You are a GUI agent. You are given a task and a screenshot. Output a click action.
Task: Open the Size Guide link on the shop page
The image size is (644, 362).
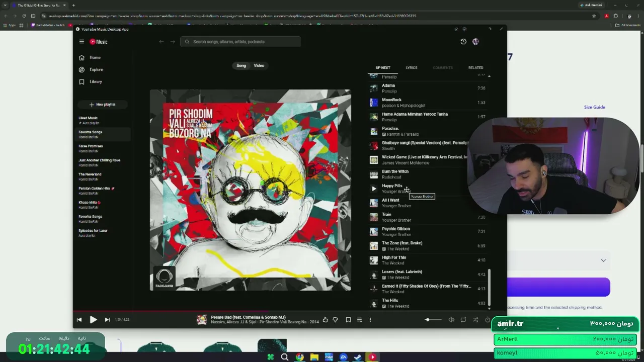pyautogui.click(x=595, y=107)
